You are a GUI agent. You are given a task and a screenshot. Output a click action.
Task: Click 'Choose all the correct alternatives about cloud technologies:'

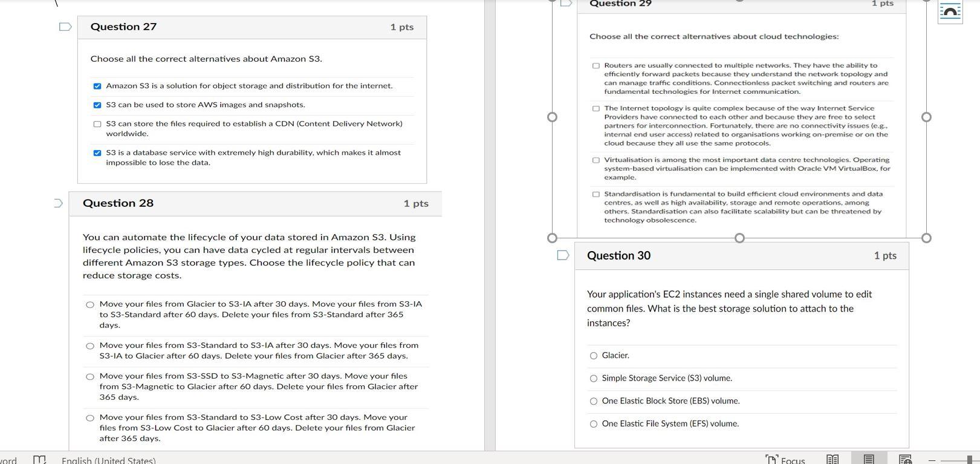click(714, 36)
